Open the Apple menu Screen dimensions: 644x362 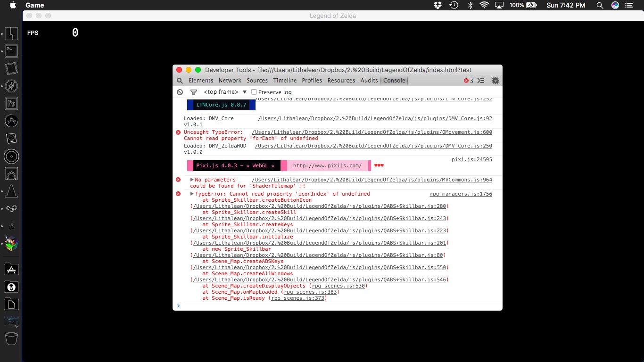(x=13, y=5)
